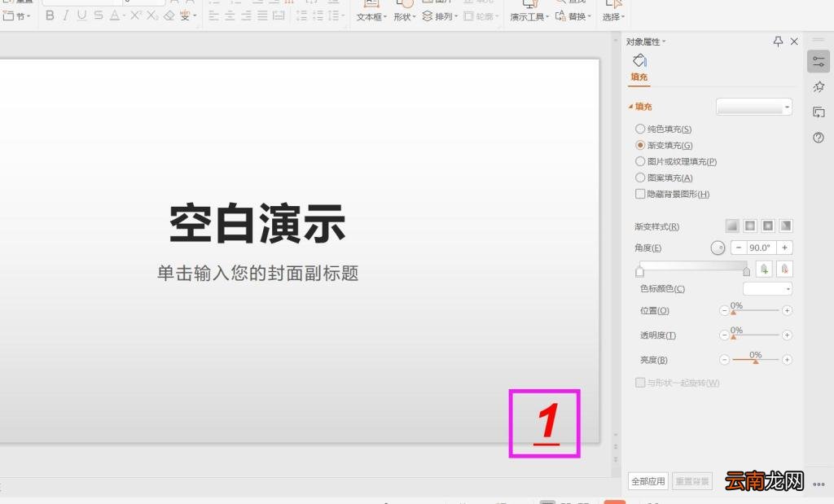This screenshot has width=834, height=504.
Task: Open the 色标颜色 color stop dropdown
Action: tap(766, 288)
